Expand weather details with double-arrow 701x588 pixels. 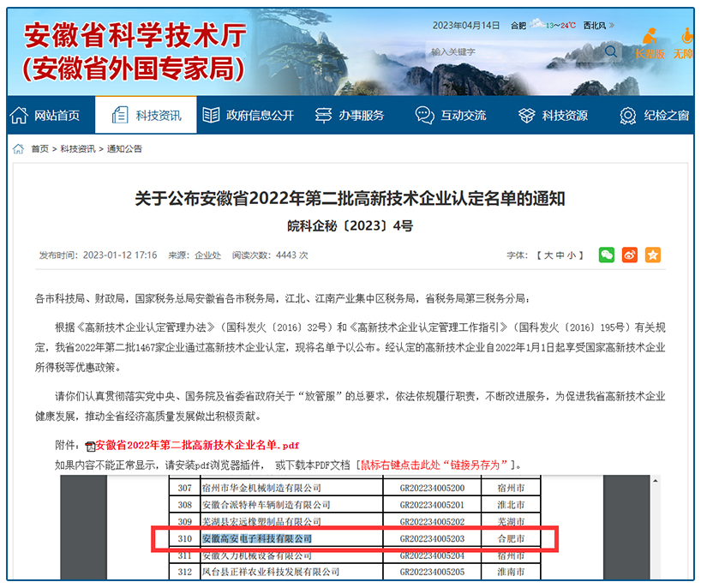pos(612,26)
